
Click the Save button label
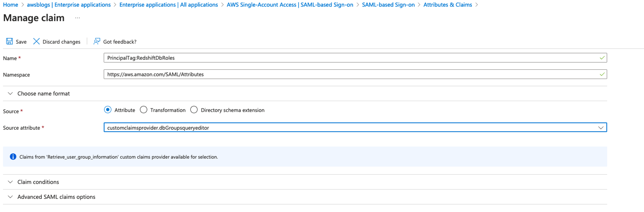tap(21, 42)
